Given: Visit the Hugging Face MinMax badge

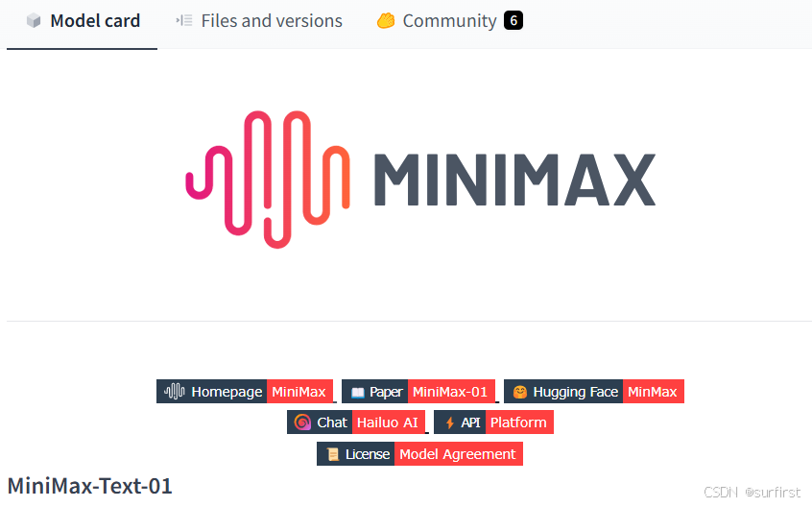Looking at the screenshot, I should pos(594,392).
